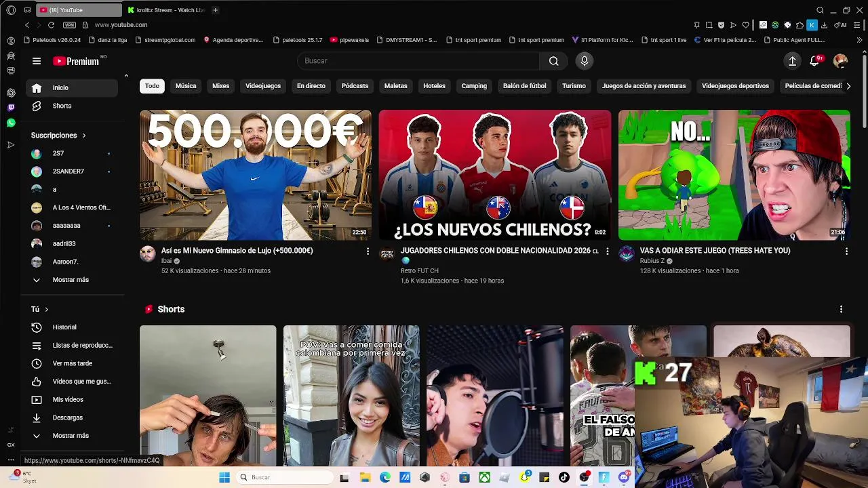Open the Suscripciones section chevron

[84, 136]
